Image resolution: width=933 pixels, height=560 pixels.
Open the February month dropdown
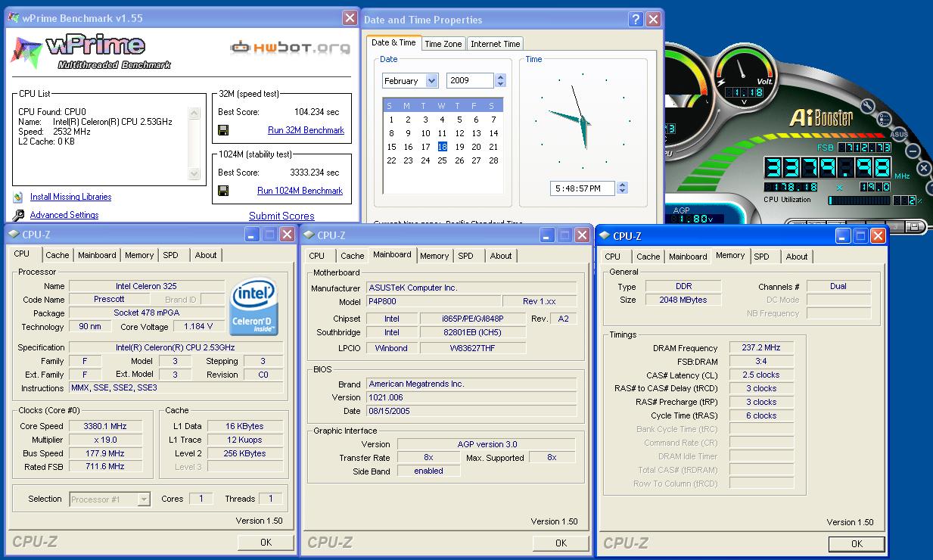point(431,81)
